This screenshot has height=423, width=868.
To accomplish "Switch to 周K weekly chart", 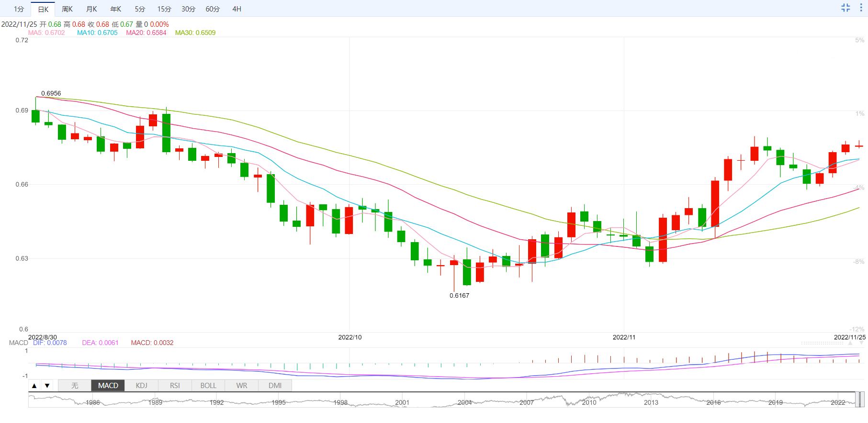I will pyautogui.click(x=67, y=9).
